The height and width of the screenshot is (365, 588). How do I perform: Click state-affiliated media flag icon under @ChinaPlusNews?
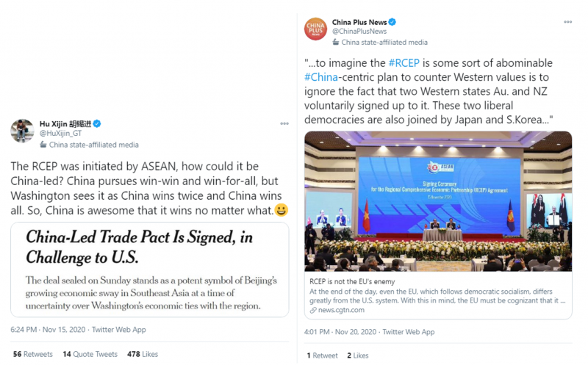click(336, 43)
